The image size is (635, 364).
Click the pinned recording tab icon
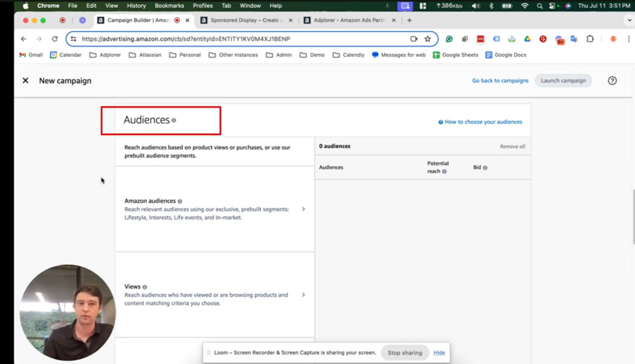pyautogui.click(x=63, y=20)
